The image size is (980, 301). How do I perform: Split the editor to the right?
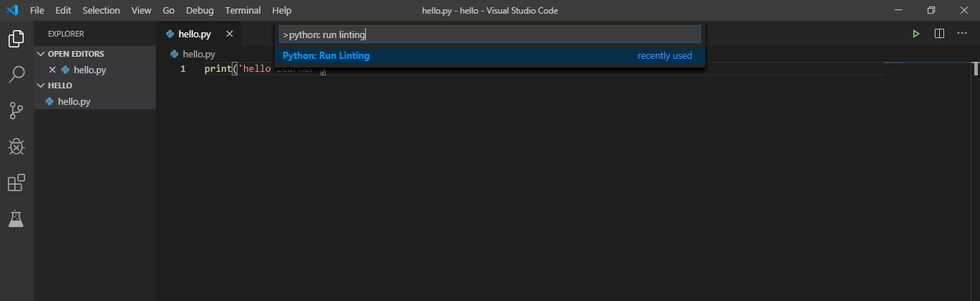click(x=939, y=34)
